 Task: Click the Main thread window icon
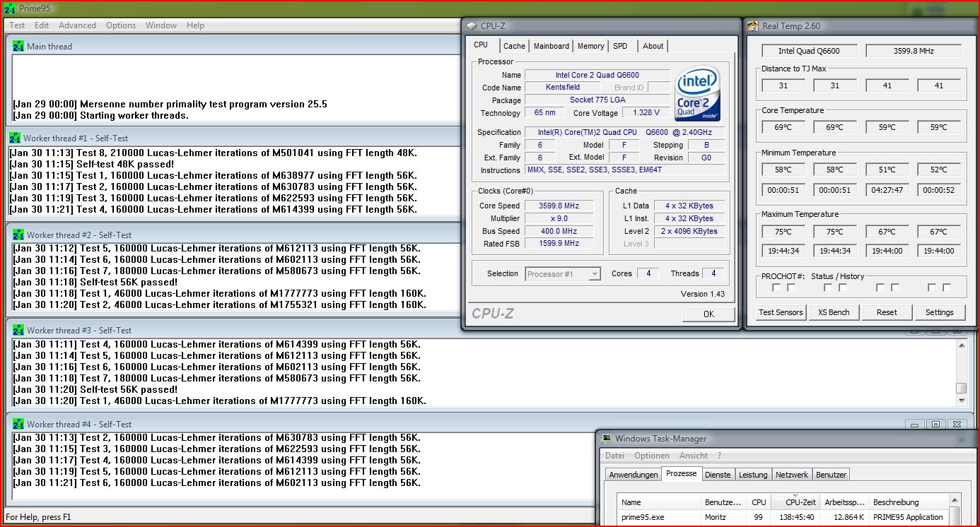click(18, 46)
